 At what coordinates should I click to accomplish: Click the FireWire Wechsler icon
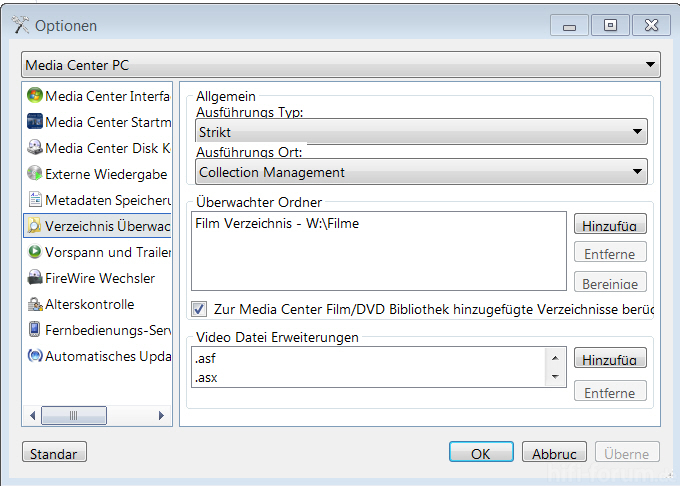pos(35,278)
